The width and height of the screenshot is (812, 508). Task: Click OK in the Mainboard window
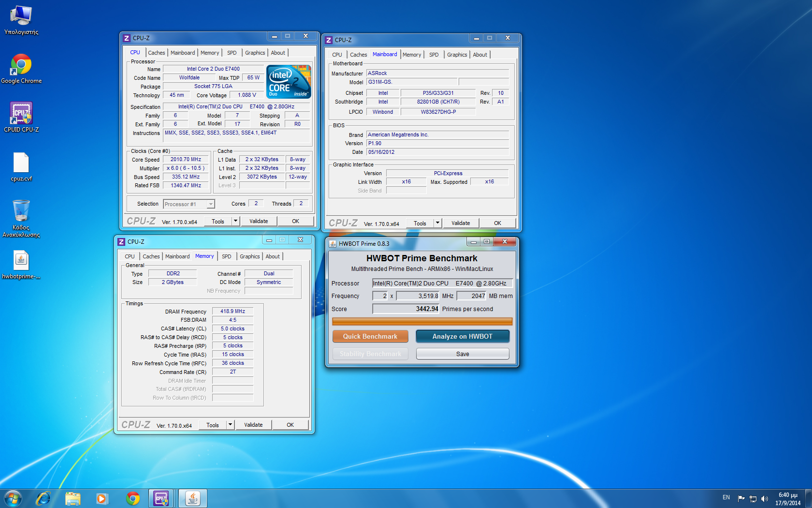pos(497,223)
